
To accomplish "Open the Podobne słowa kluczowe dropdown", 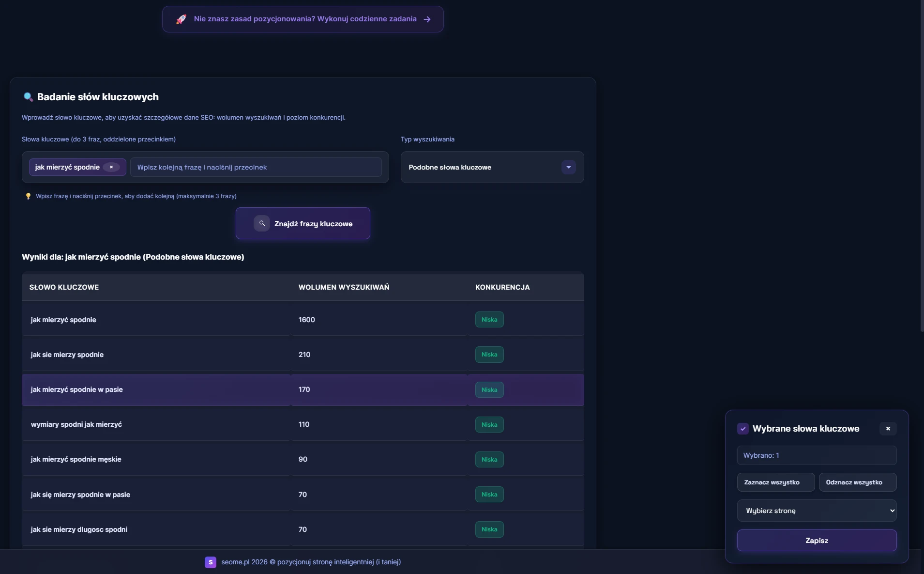I will click(484, 167).
